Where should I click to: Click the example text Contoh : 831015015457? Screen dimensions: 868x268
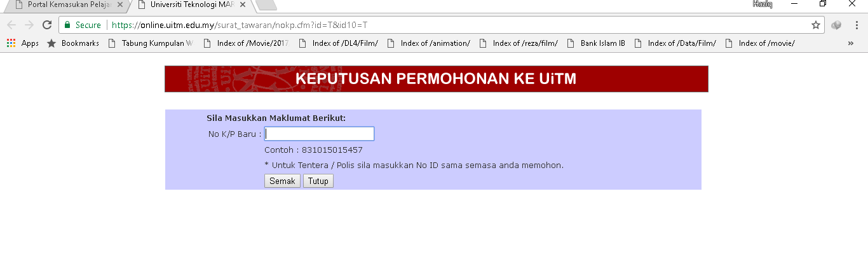(313, 150)
